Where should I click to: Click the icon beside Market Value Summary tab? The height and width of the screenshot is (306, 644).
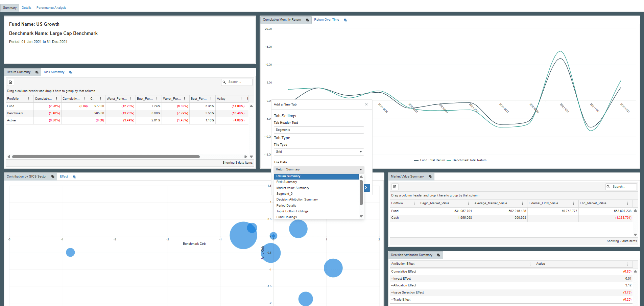click(430, 176)
